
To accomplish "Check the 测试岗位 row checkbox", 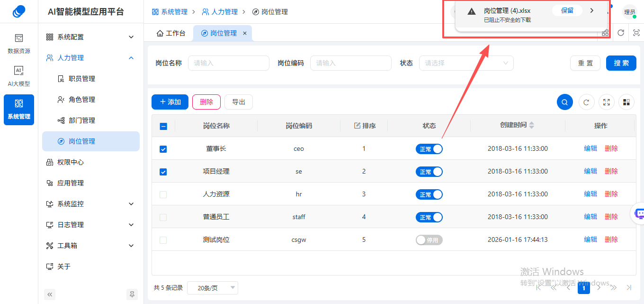I will click(163, 240).
